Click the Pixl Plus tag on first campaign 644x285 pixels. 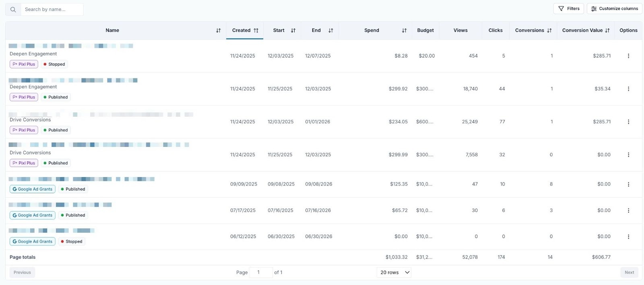point(24,64)
